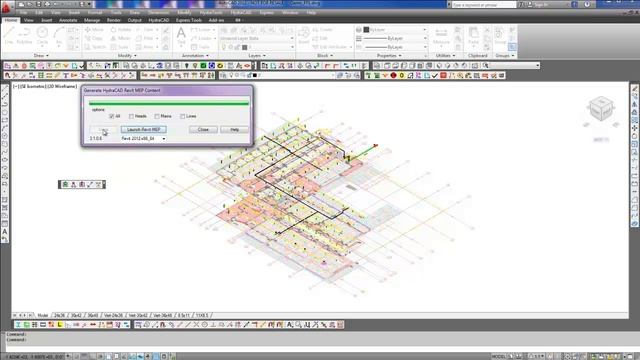Click the disabled button left of Launch Revit MEP

tap(104, 129)
